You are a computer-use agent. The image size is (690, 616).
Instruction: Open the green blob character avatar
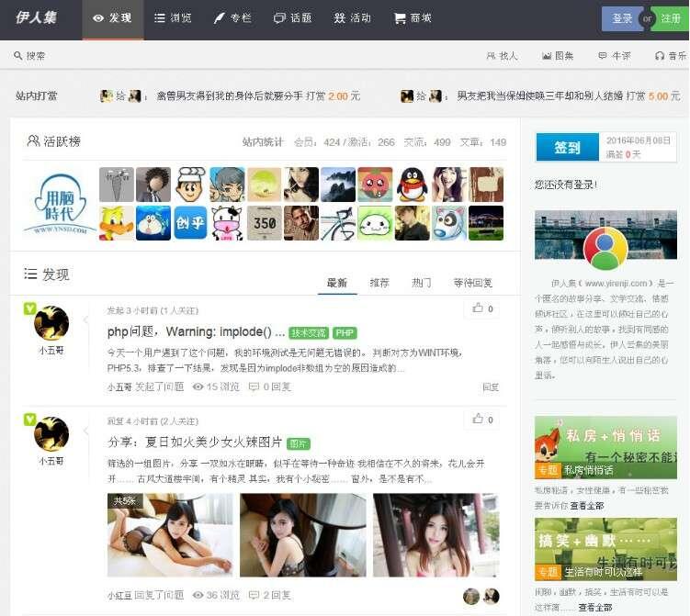375,223
